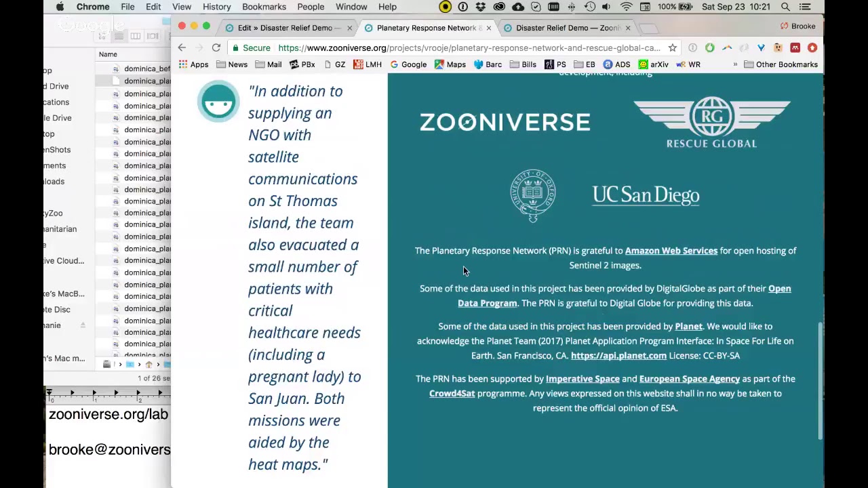The height and width of the screenshot is (488, 868).
Task: Open Notification Center icon
Action: pos(805,7)
